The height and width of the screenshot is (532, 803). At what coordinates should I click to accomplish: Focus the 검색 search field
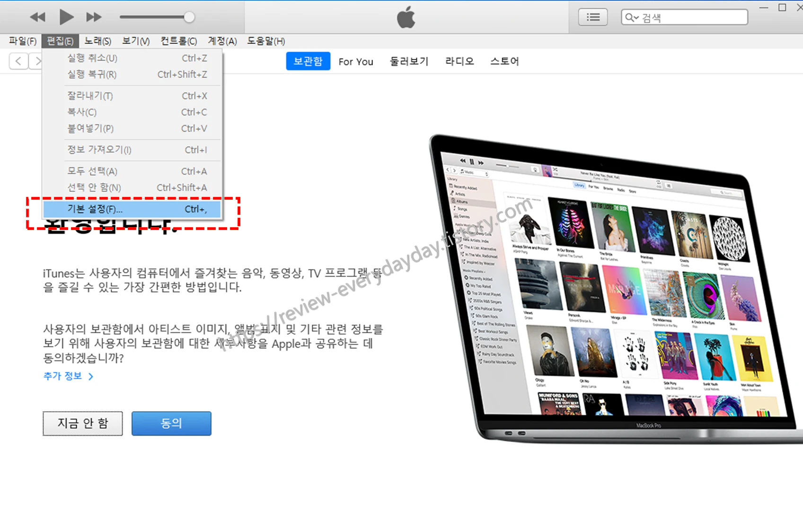tap(684, 18)
